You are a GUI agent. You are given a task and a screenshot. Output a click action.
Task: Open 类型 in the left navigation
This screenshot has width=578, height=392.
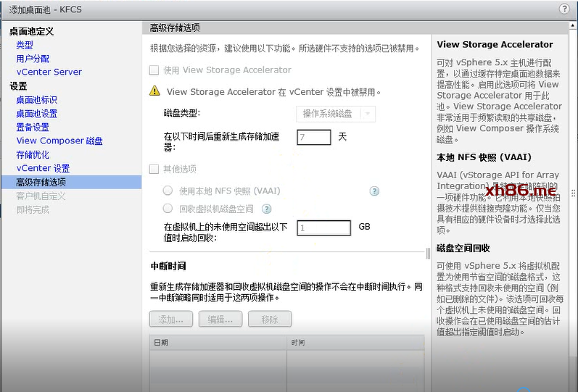point(25,45)
